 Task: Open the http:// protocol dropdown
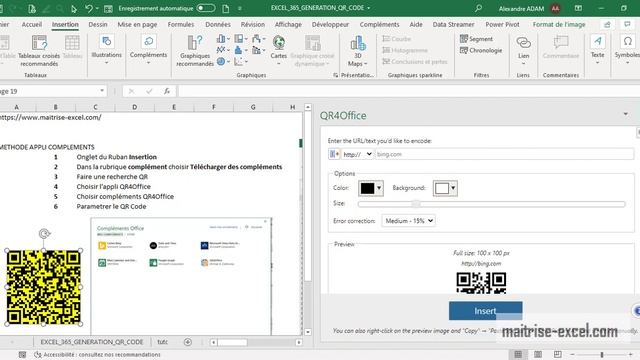[x=357, y=154]
